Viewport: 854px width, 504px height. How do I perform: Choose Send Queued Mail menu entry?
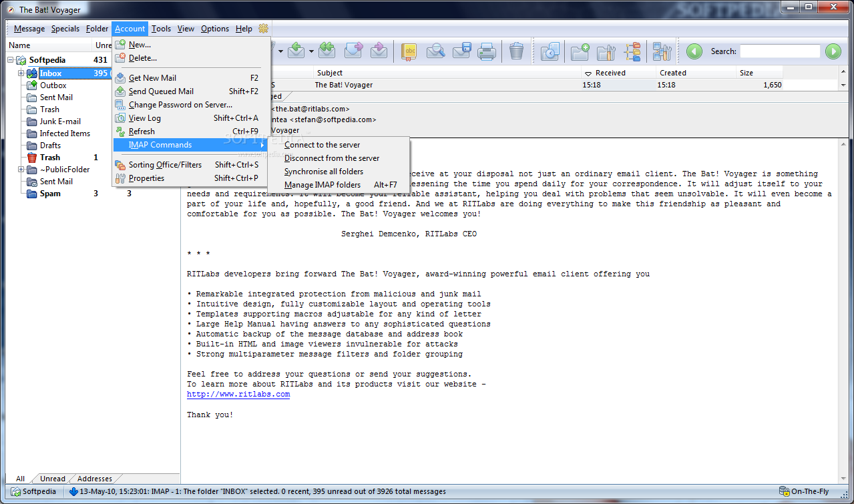pyautogui.click(x=191, y=91)
